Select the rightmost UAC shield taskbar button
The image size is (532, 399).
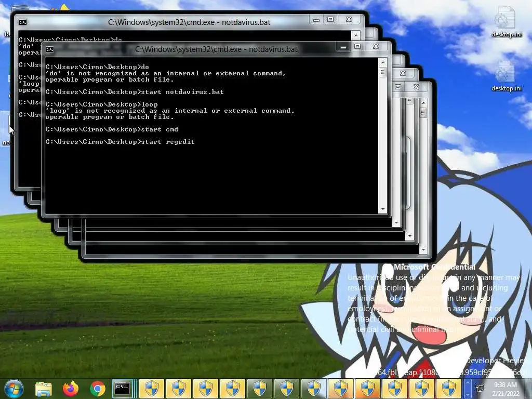click(448, 389)
